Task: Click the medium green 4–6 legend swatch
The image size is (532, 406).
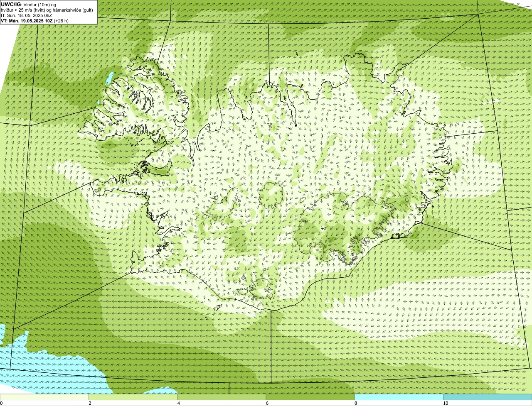Action: click(222, 397)
